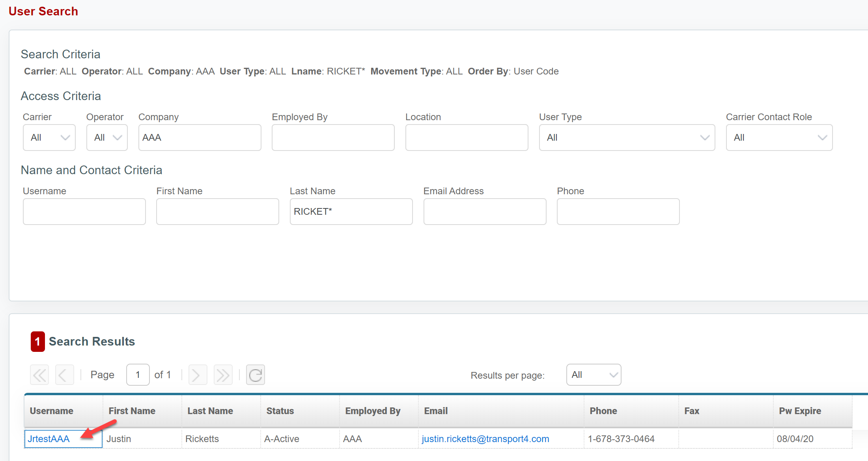Click the justin.ricketts@transport4.com email link
The height and width of the screenshot is (461, 868).
click(485, 439)
